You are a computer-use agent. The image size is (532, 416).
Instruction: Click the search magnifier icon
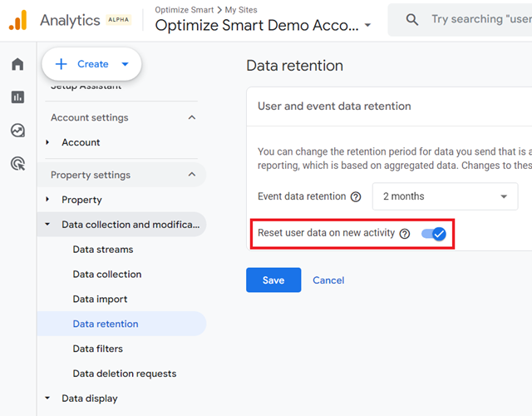tap(412, 20)
